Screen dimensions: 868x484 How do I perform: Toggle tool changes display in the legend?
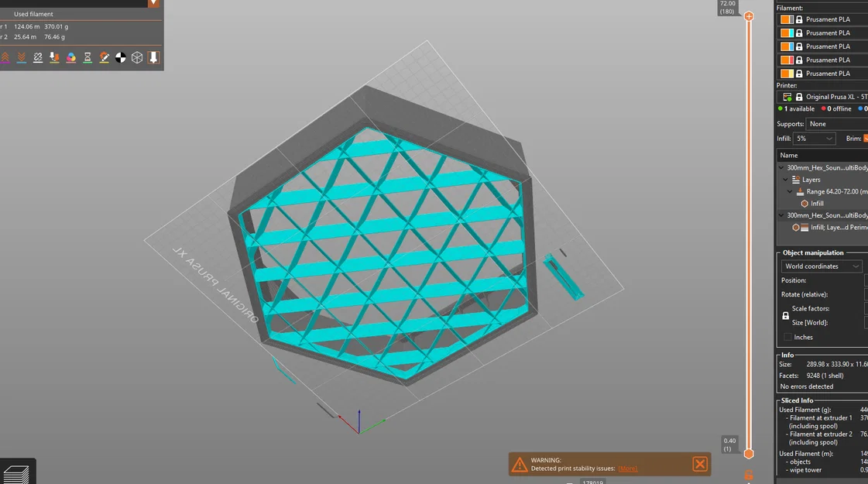tap(53, 57)
